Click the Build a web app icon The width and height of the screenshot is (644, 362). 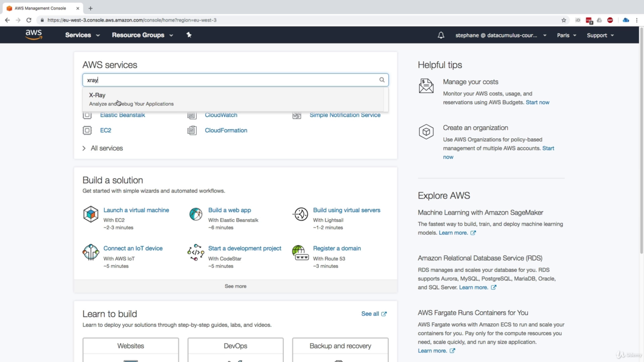point(196,214)
